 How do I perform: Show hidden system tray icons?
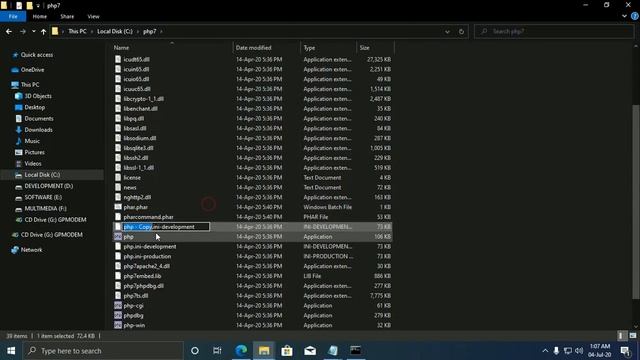click(545, 351)
